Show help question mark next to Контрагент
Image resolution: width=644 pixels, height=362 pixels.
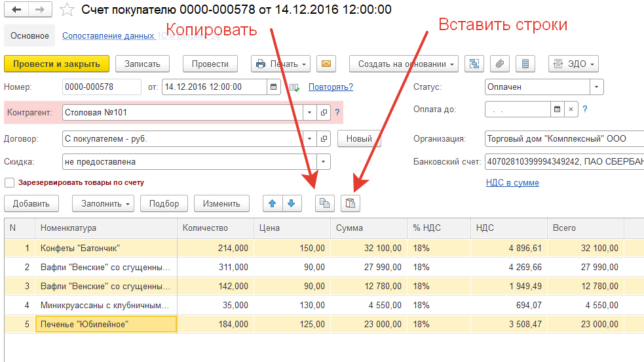tap(337, 113)
